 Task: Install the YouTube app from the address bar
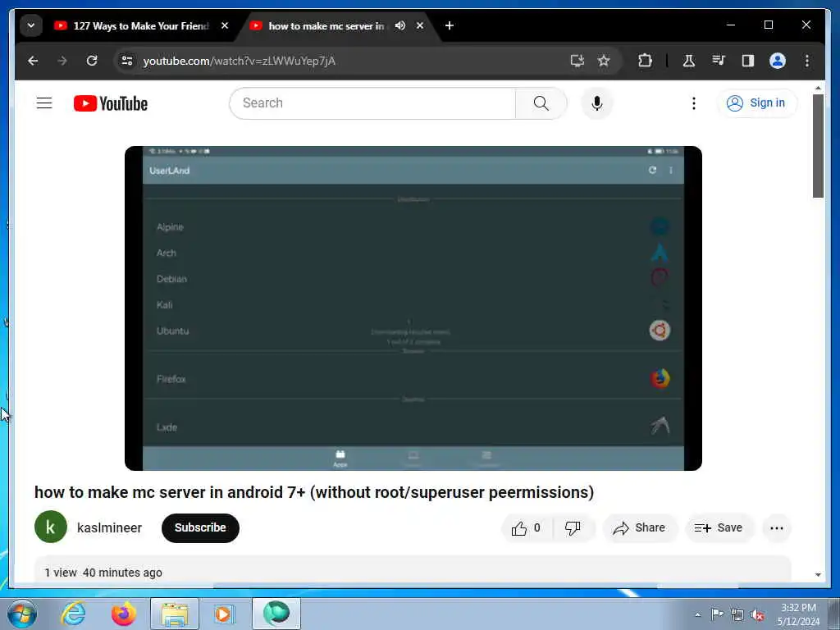coord(577,61)
